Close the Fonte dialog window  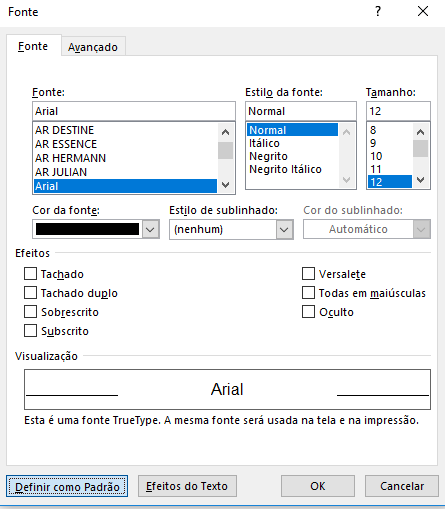(x=423, y=12)
